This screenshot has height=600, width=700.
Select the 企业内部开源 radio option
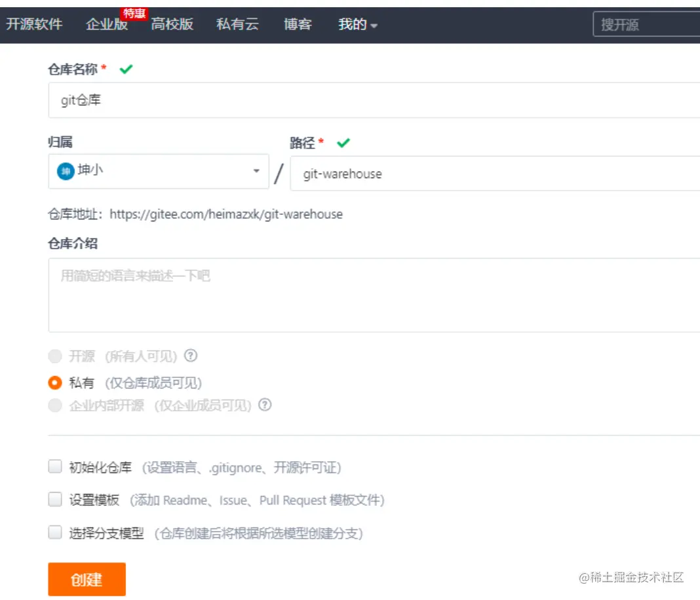[x=55, y=405]
